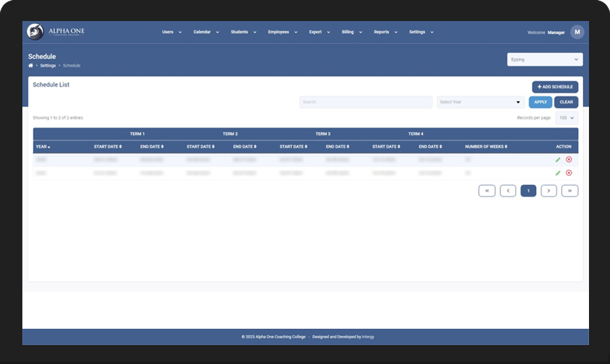
Task: Click 'Showing 1 to 2 of 2 entries'
Action: click(58, 118)
